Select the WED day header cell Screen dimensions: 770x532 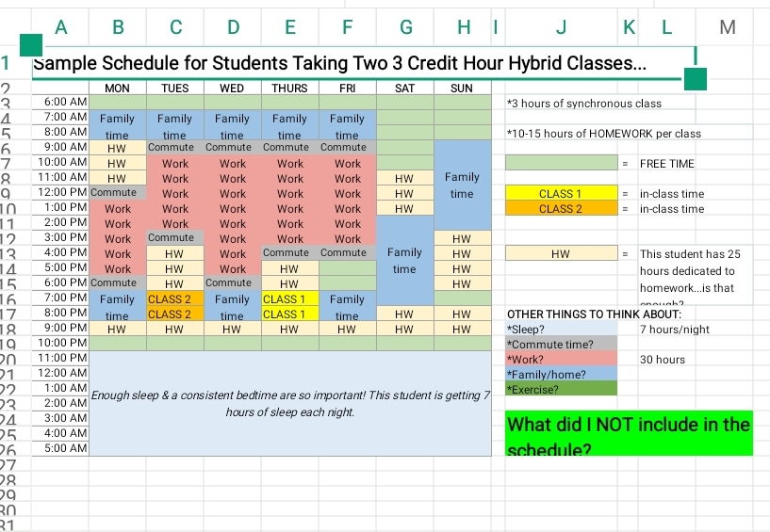click(x=232, y=88)
